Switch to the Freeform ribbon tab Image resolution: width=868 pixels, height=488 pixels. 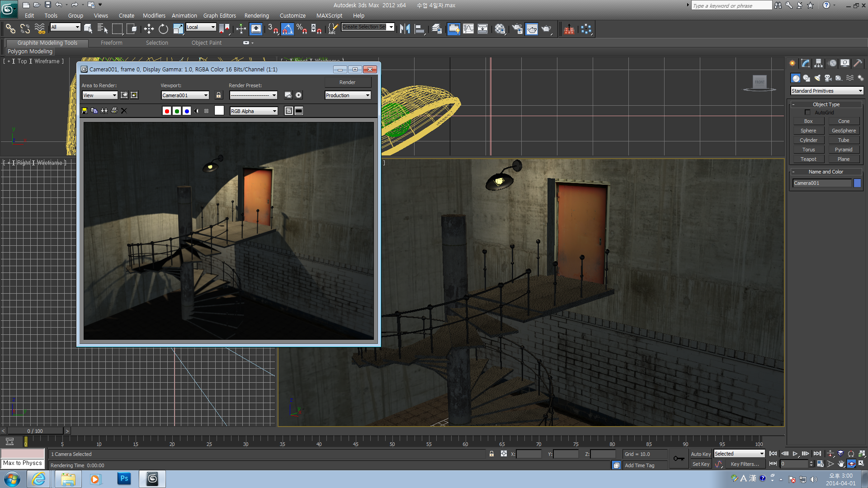(x=112, y=43)
